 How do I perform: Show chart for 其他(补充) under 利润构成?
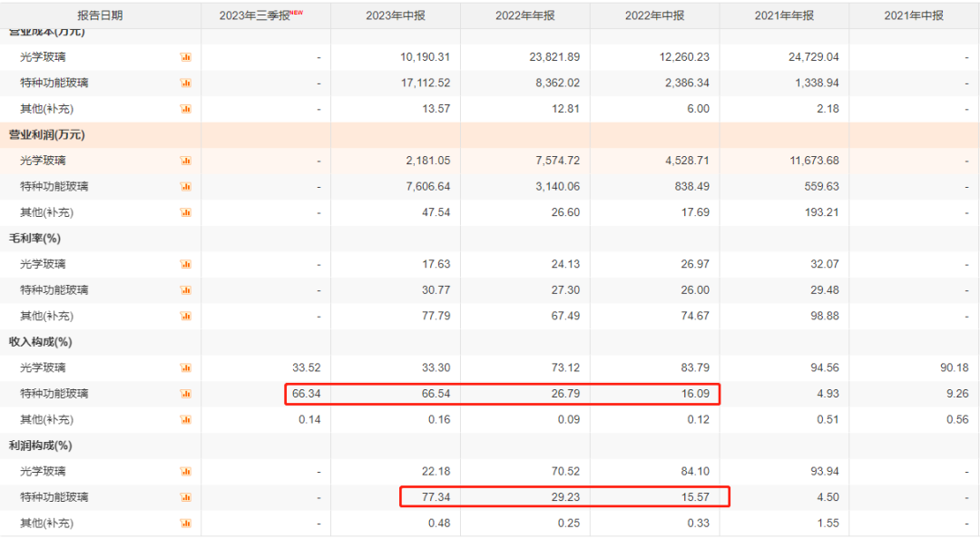pos(186,523)
